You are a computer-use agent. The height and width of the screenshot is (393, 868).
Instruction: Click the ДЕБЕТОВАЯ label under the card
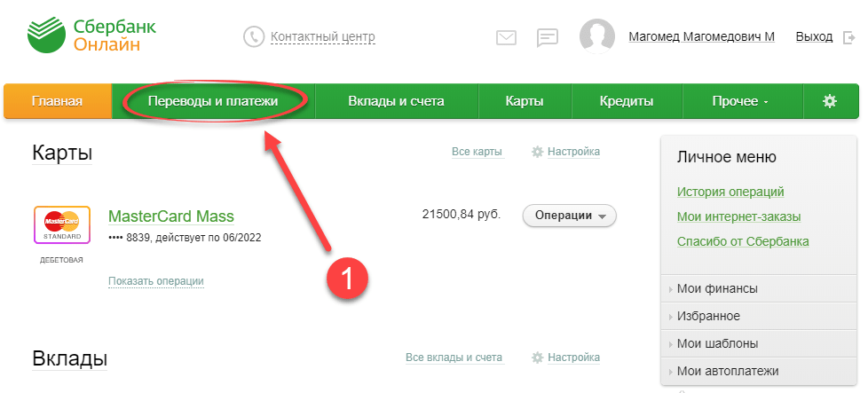[x=62, y=260]
